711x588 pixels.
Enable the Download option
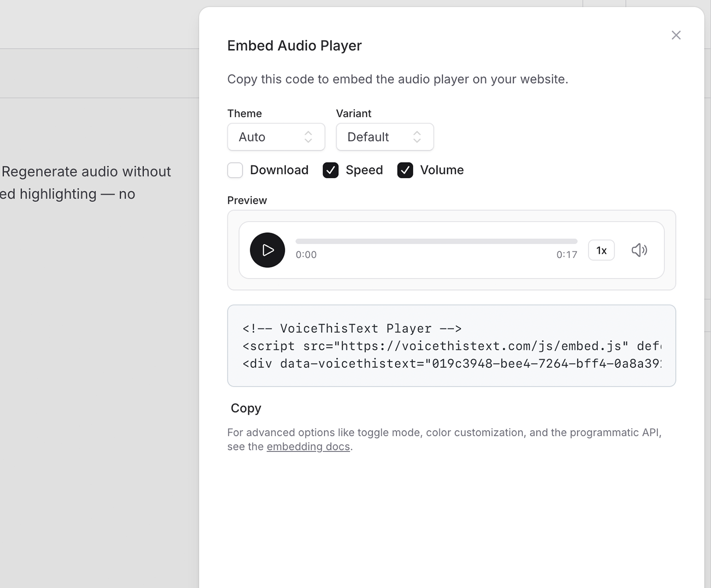[235, 170]
